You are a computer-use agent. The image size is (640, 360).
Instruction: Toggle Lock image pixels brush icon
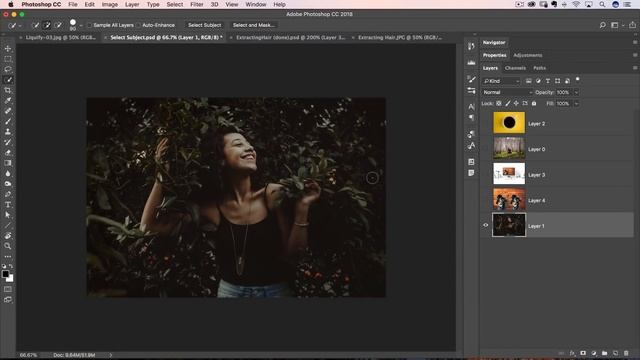pyautogui.click(x=508, y=104)
